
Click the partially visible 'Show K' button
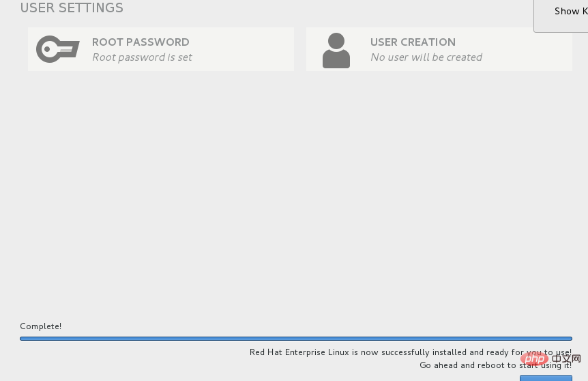(x=561, y=15)
